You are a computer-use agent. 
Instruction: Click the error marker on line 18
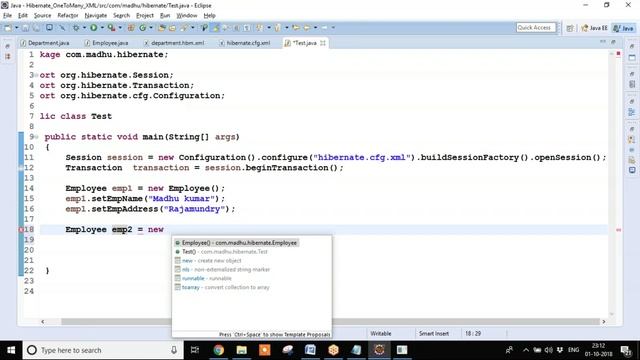click(21, 230)
